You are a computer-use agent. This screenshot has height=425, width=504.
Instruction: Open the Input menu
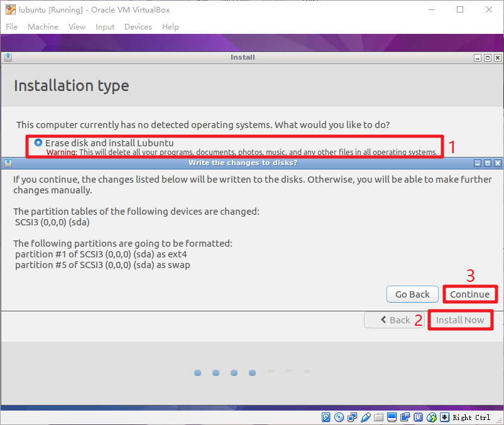coord(105,27)
